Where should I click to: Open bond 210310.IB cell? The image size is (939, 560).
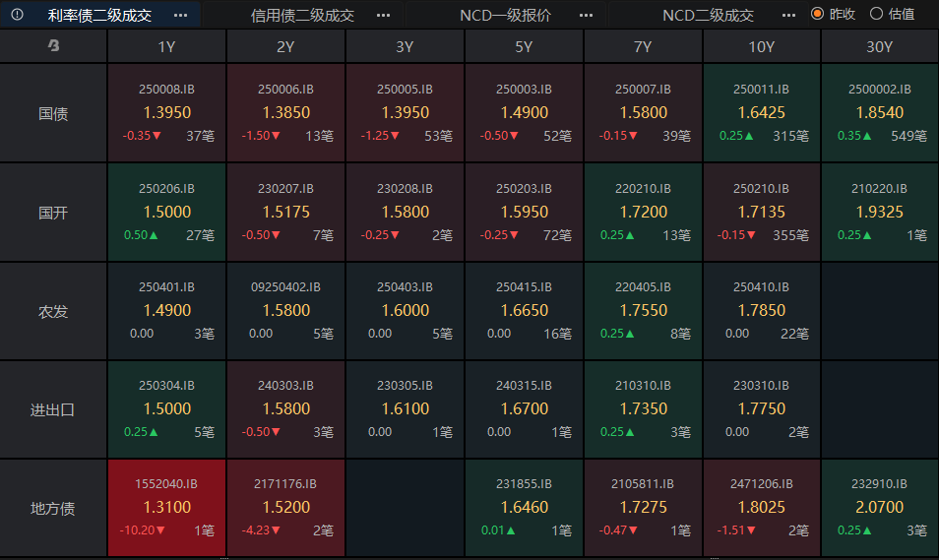tap(643, 410)
